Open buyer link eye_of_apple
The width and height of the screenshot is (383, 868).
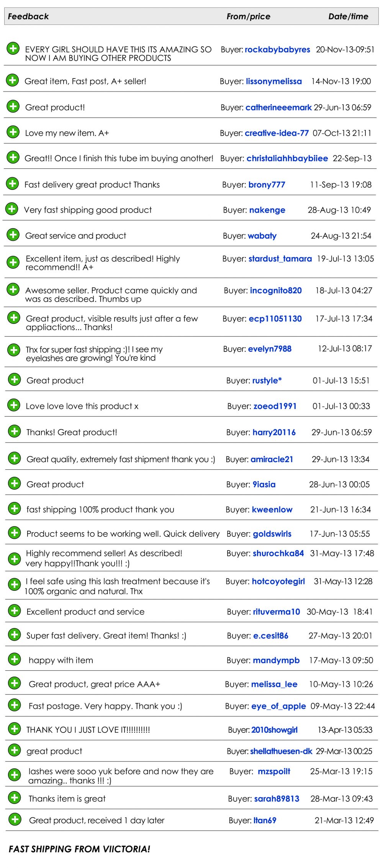point(278,706)
